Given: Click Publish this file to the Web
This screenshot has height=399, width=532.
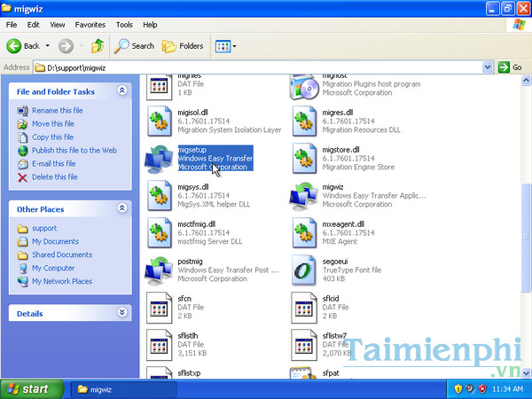Looking at the screenshot, I should coord(74,150).
